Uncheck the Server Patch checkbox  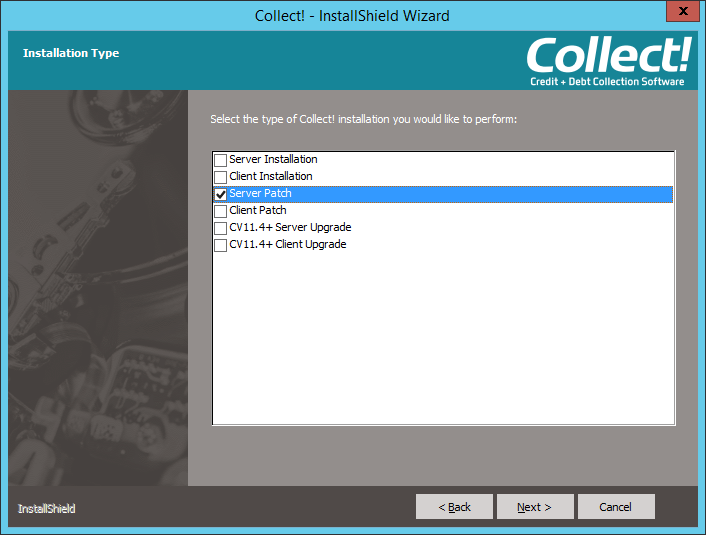tap(220, 194)
